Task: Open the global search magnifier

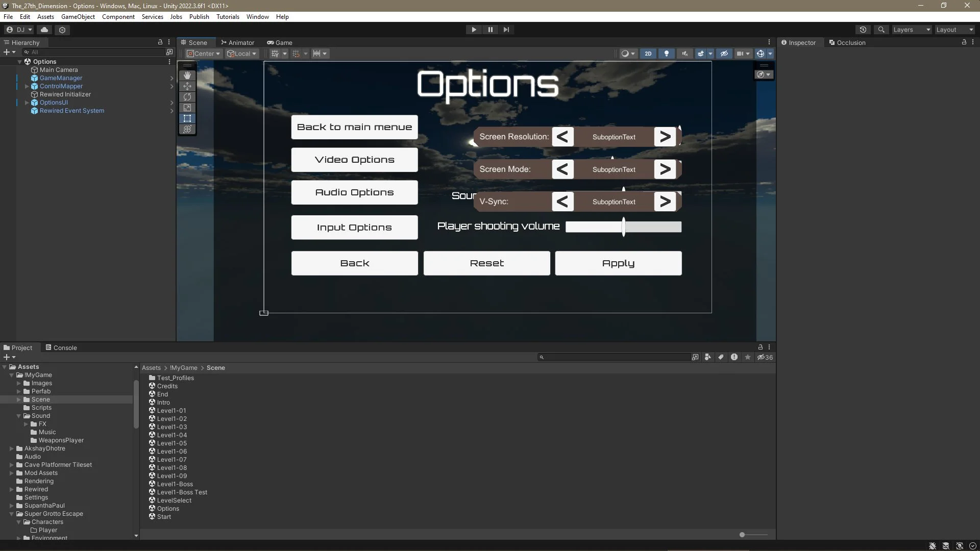Action: click(x=881, y=30)
